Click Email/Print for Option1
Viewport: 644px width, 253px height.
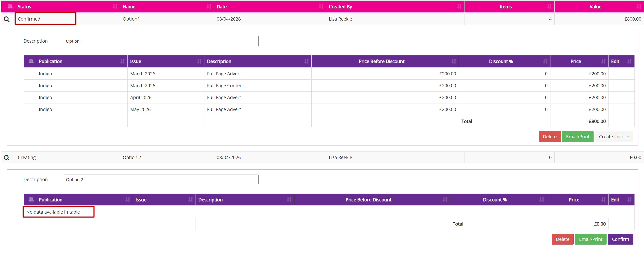coord(578,137)
